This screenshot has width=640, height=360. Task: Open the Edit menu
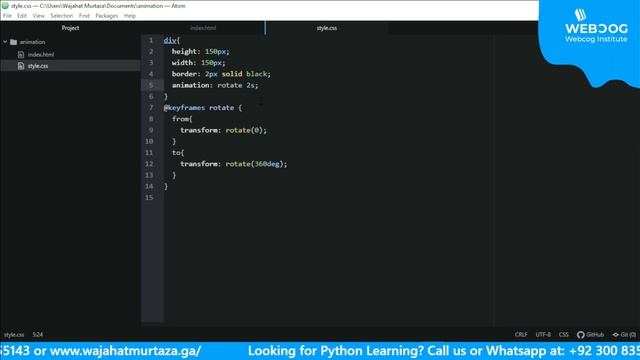pos(22,16)
